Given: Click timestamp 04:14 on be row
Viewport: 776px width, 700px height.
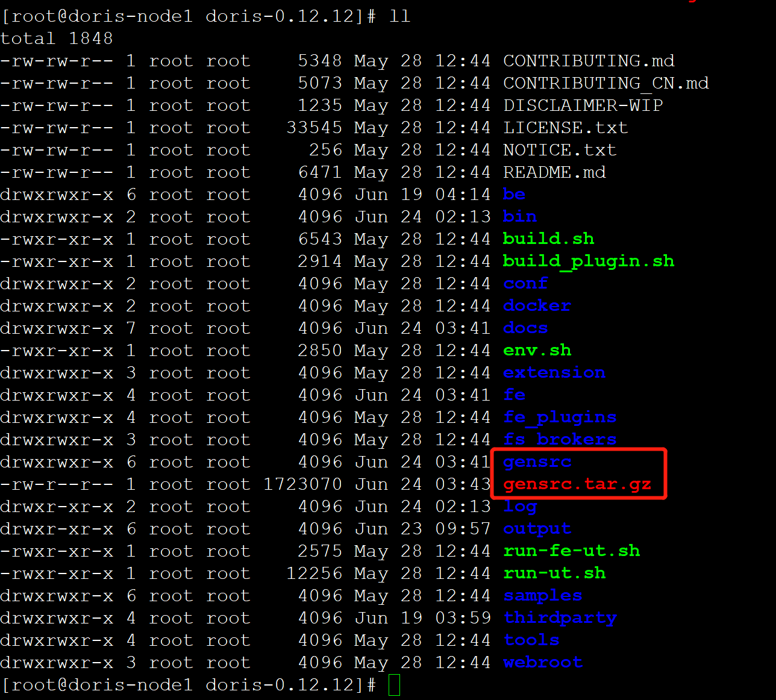Looking at the screenshot, I should (x=463, y=195).
